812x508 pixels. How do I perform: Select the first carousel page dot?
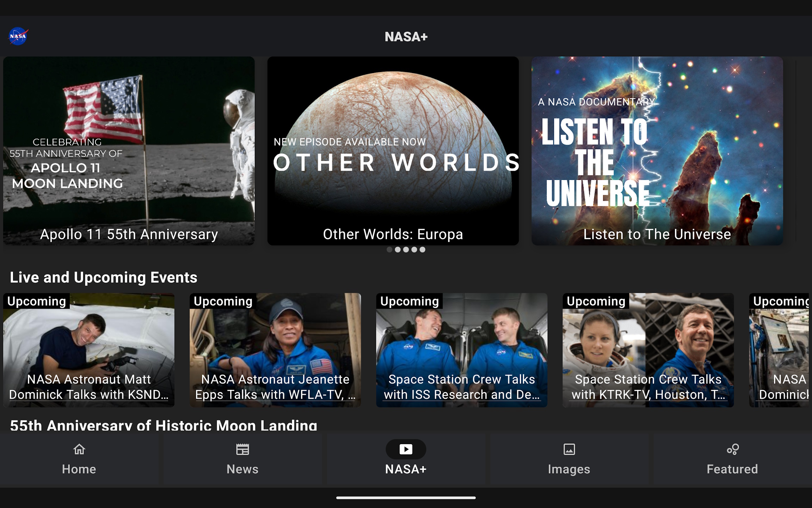[389, 250]
